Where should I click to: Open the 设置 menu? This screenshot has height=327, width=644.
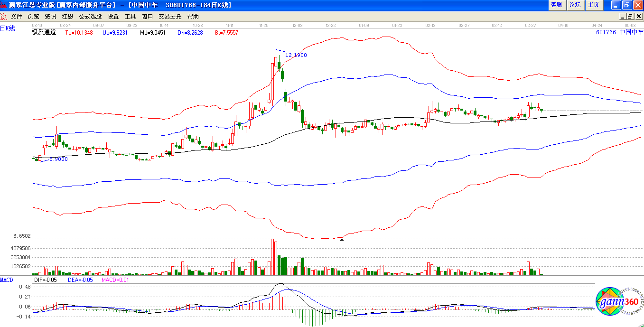(x=113, y=16)
